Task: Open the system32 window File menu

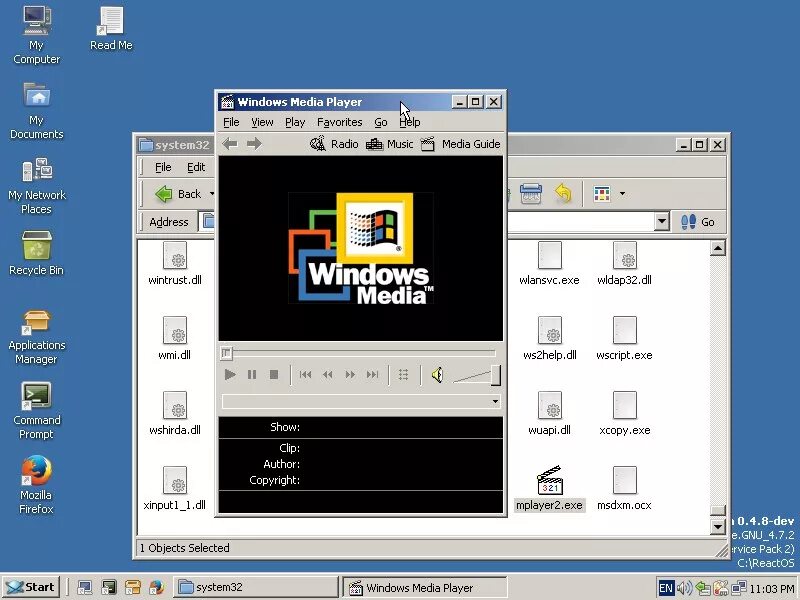Action: pos(163,167)
